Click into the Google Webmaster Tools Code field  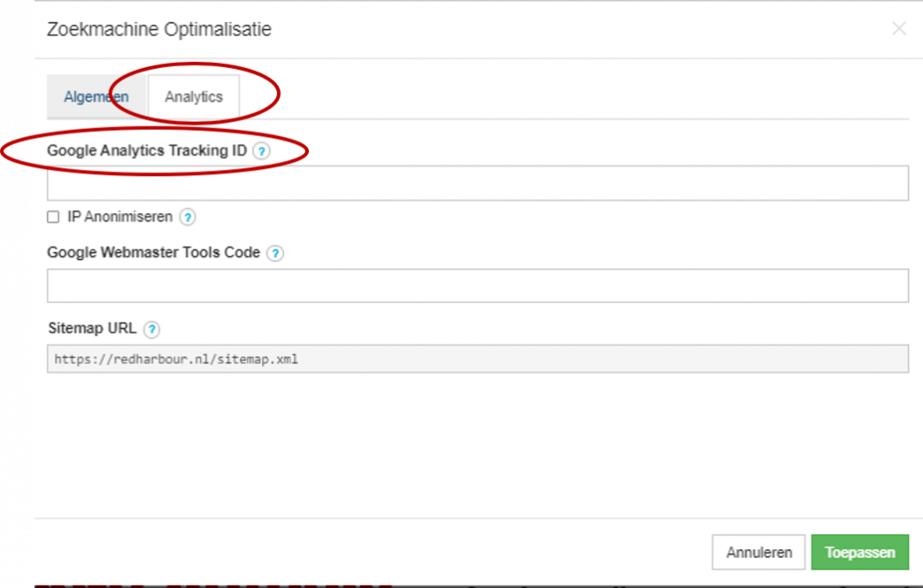click(x=477, y=286)
